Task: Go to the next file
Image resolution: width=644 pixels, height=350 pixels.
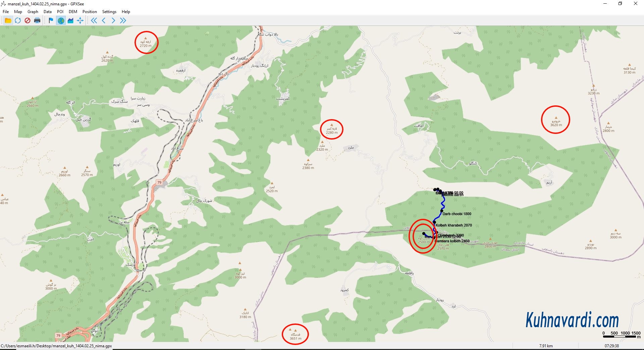Action: (x=113, y=20)
